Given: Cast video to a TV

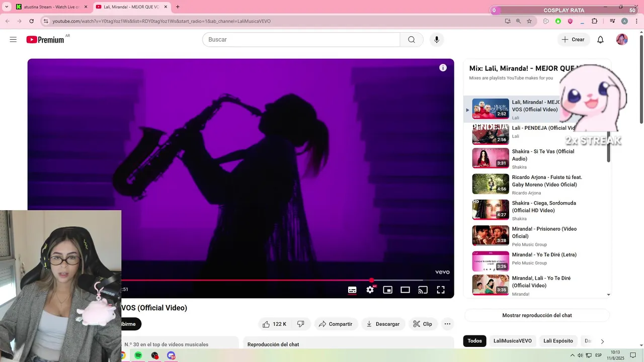Looking at the screenshot, I should pyautogui.click(x=423, y=290).
